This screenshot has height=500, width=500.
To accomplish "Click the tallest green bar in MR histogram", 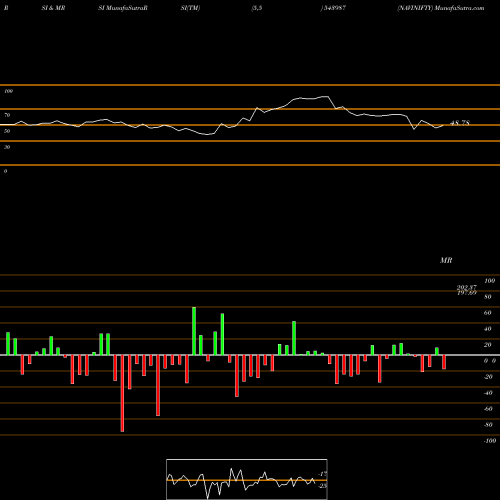I will tap(194, 331).
